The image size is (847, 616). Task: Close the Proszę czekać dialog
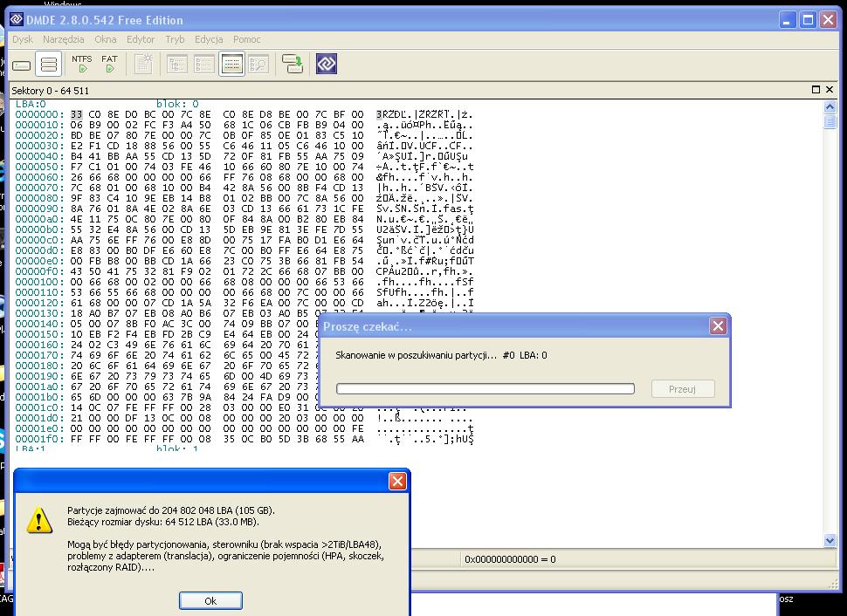point(718,326)
